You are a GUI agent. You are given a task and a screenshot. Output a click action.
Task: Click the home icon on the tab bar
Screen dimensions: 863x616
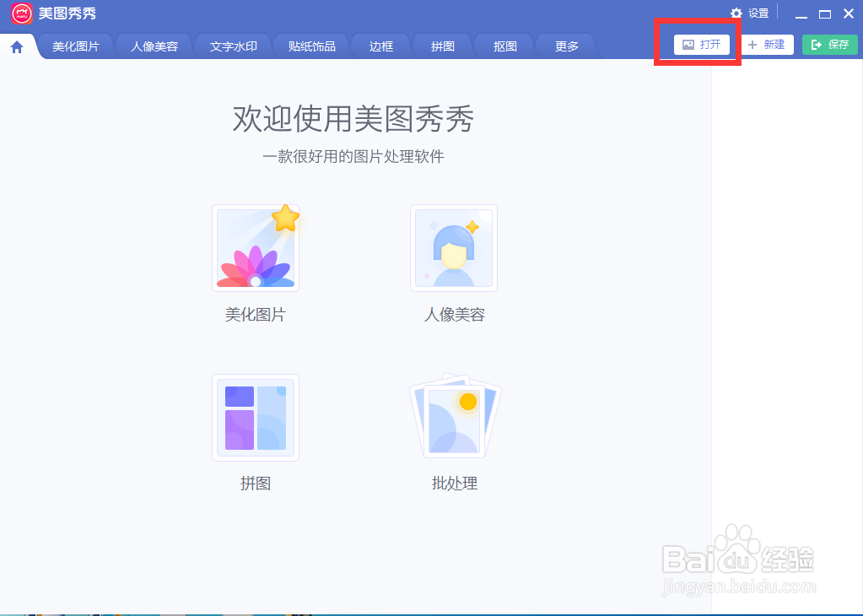(x=16, y=46)
